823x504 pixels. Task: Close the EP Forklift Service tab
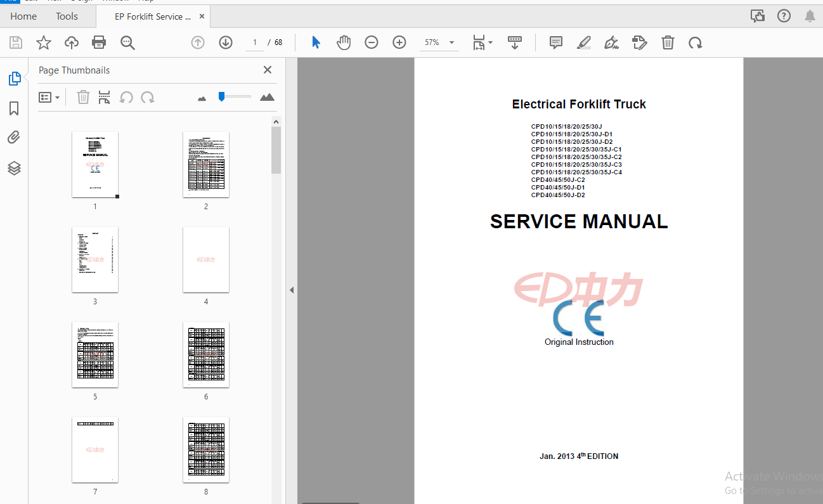click(201, 16)
